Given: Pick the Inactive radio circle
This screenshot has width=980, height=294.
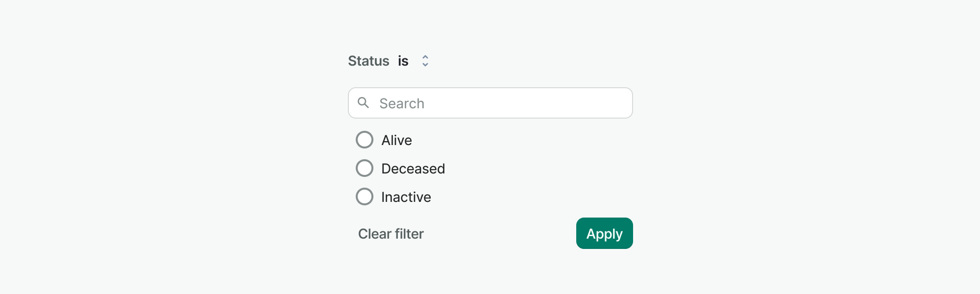Looking at the screenshot, I should click(x=365, y=196).
